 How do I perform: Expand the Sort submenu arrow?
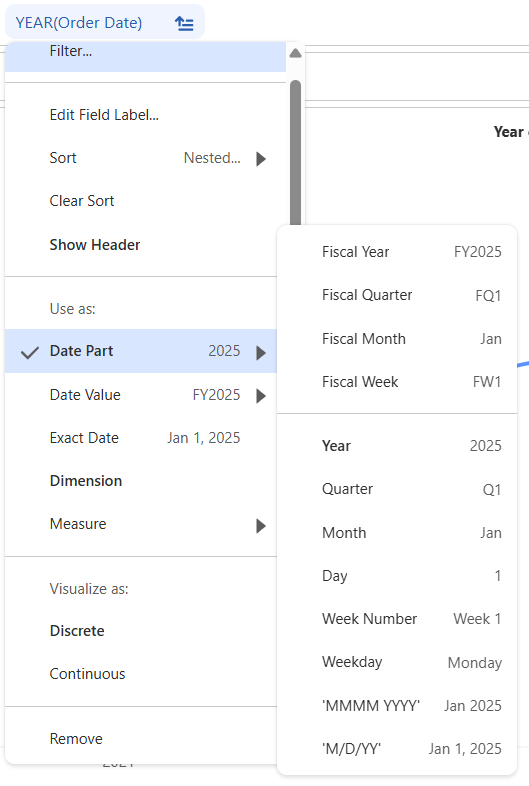(261, 159)
